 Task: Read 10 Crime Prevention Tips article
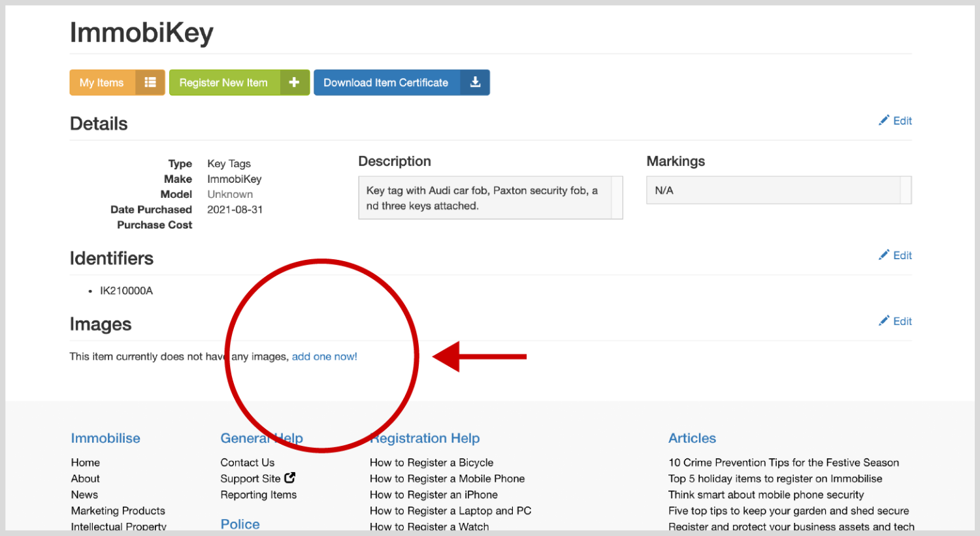783,462
